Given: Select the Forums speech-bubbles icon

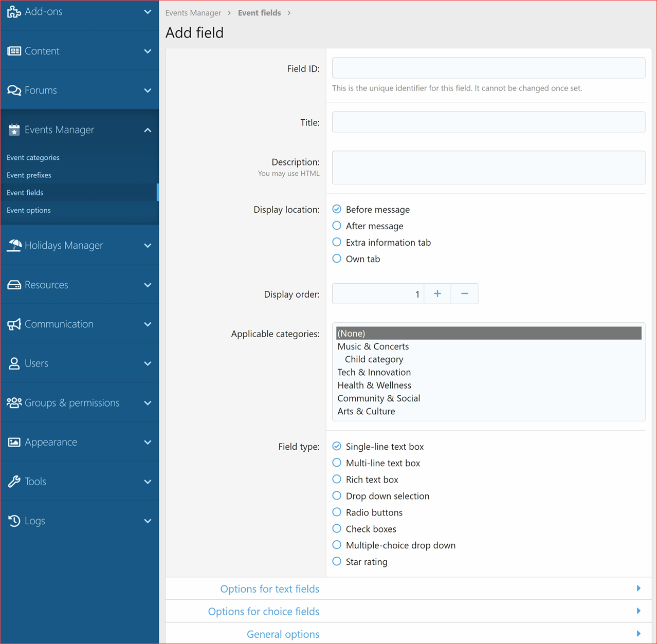Looking at the screenshot, I should [x=14, y=90].
